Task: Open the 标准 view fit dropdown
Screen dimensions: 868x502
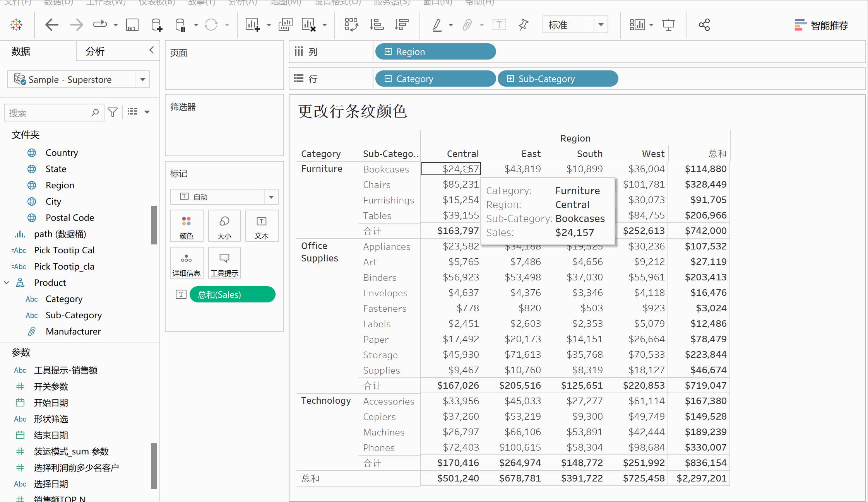Action: 601,25
